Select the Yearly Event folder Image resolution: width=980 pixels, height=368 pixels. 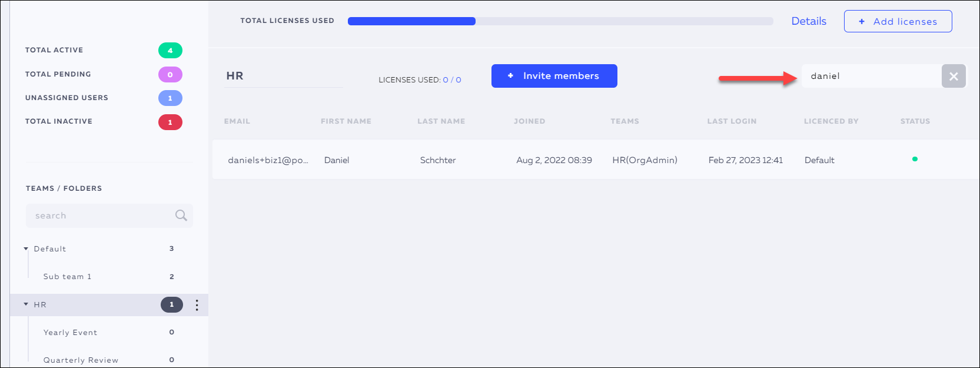70,333
